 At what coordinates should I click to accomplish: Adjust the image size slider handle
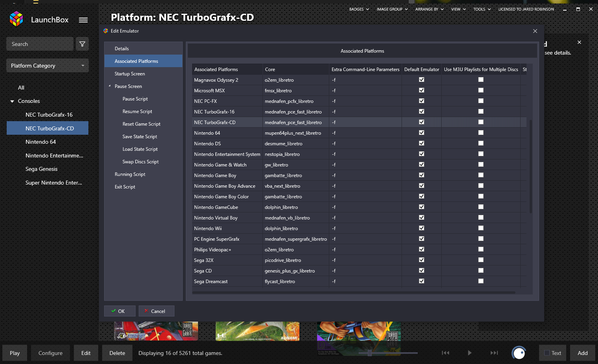click(x=369, y=353)
